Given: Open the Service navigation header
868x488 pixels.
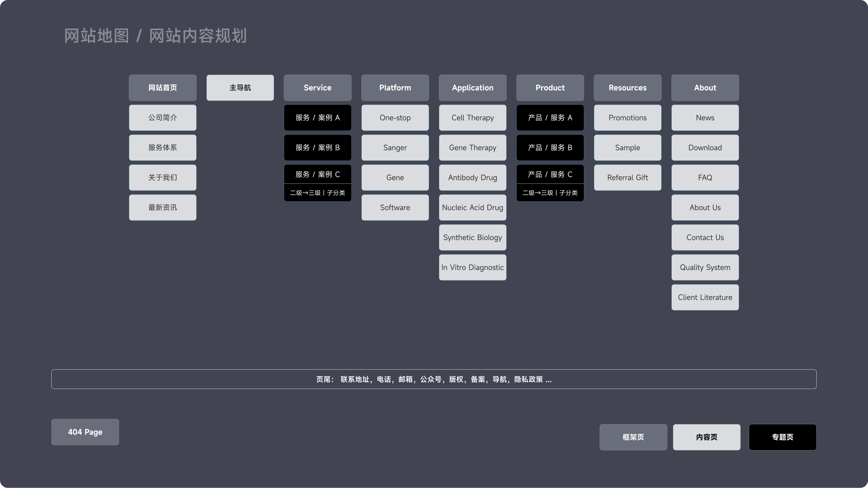Looking at the screenshot, I should 317,88.
